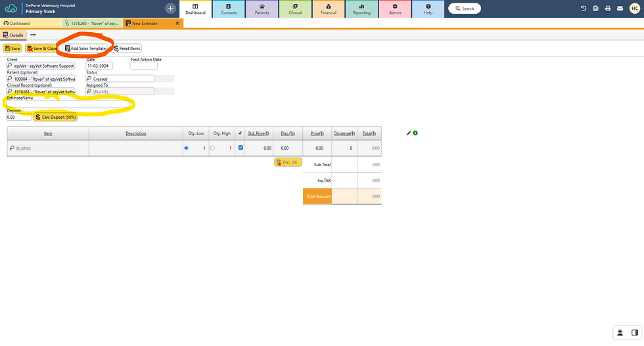Open the mail envelope icon

620,9
